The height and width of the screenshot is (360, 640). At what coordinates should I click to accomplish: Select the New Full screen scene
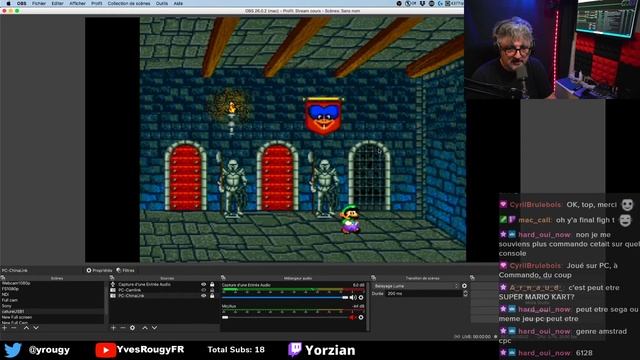(x=52, y=317)
